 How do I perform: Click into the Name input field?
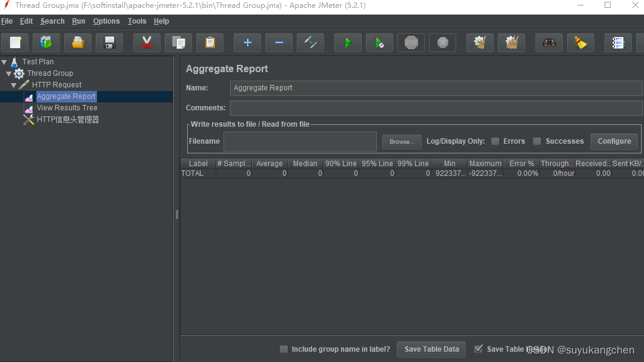[436, 88]
